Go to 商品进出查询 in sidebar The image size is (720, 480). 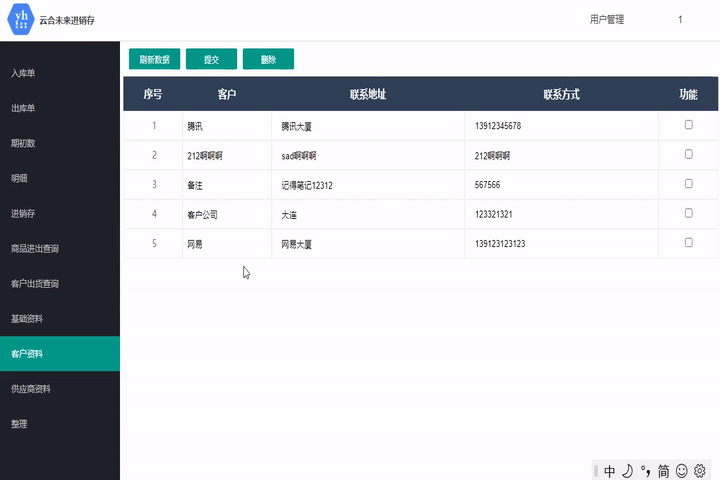tap(35, 249)
